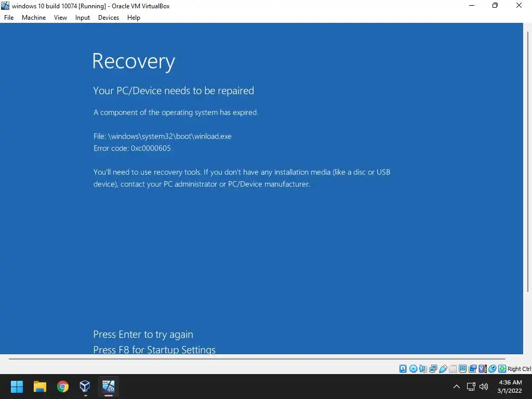The image size is (532, 399).
Task: Click the VirtualBox window title icon
Action: pos(5,6)
